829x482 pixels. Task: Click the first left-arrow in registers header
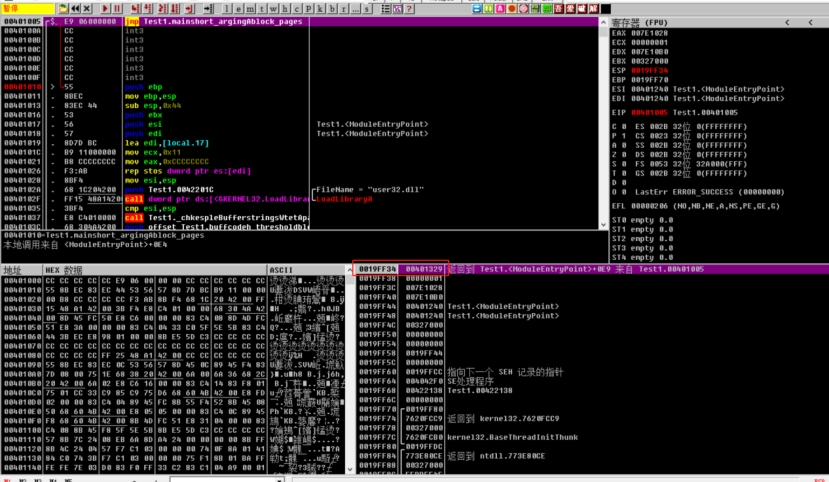pyautogui.click(x=787, y=22)
